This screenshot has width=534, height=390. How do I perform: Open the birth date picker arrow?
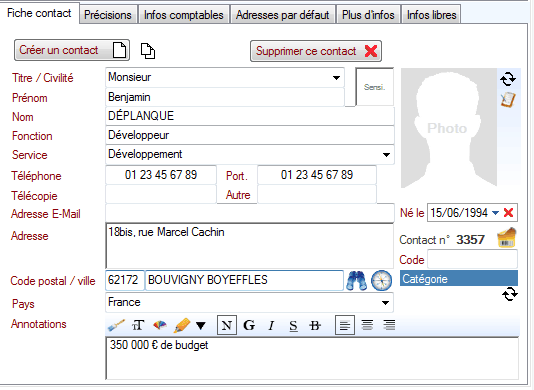coord(496,213)
